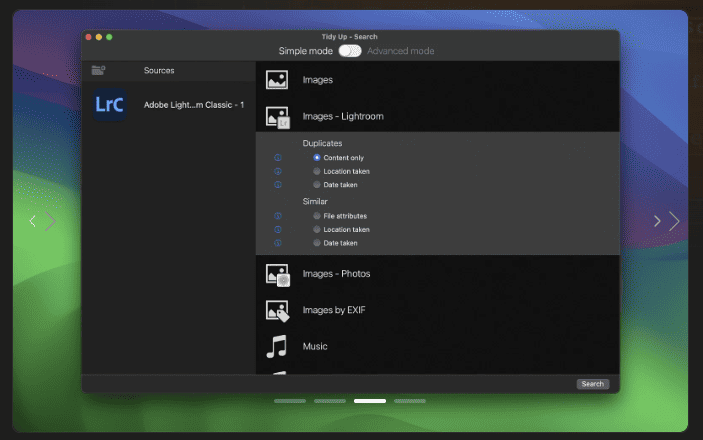Click the Advanced mode label
The height and width of the screenshot is (440, 703).
pos(400,51)
